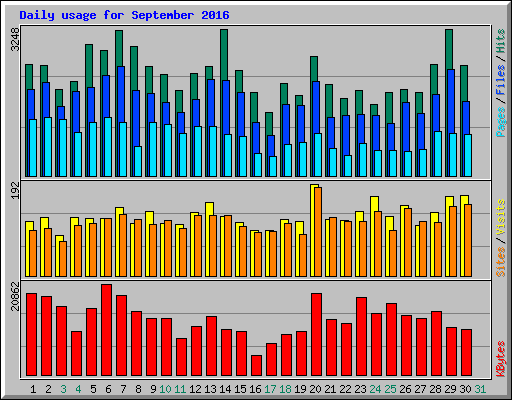Select day label 2 on the x-axis
512x400 pixels.
[x=48, y=389]
